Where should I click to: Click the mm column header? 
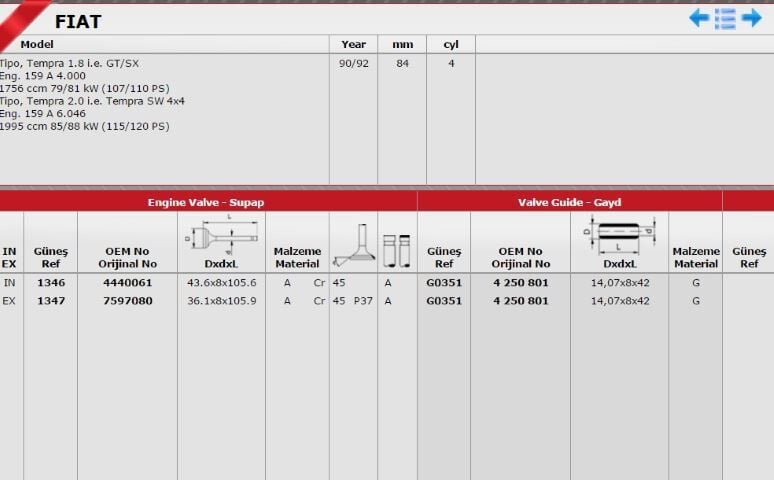coord(402,44)
